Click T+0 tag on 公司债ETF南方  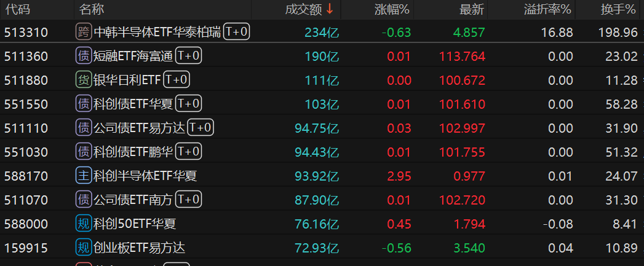click(188, 200)
